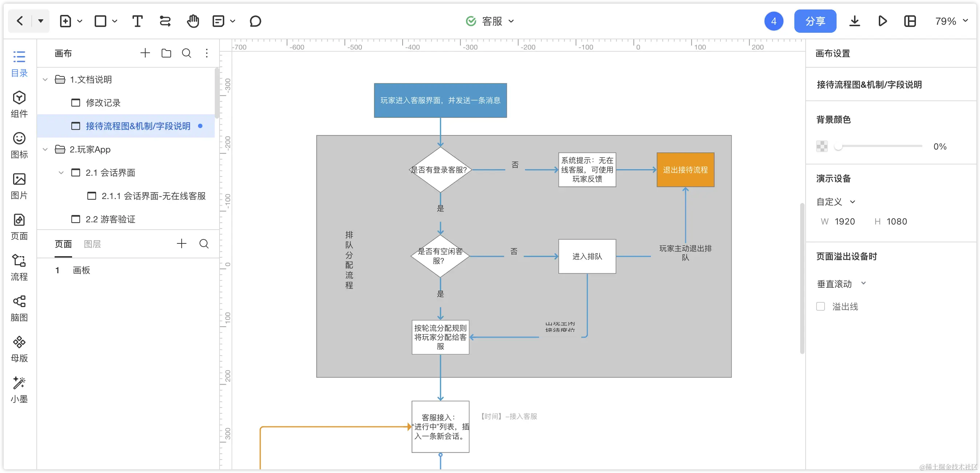Click the background color opacity slider

(880, 146)
